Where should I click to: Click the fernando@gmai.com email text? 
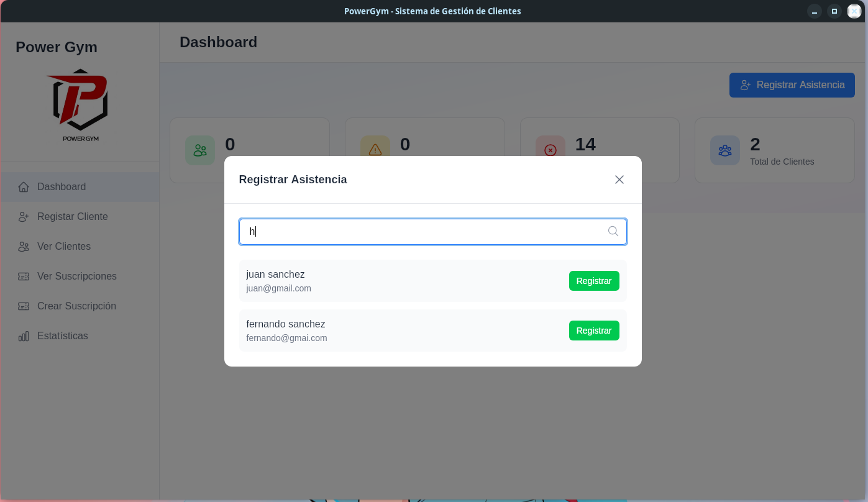286,338
